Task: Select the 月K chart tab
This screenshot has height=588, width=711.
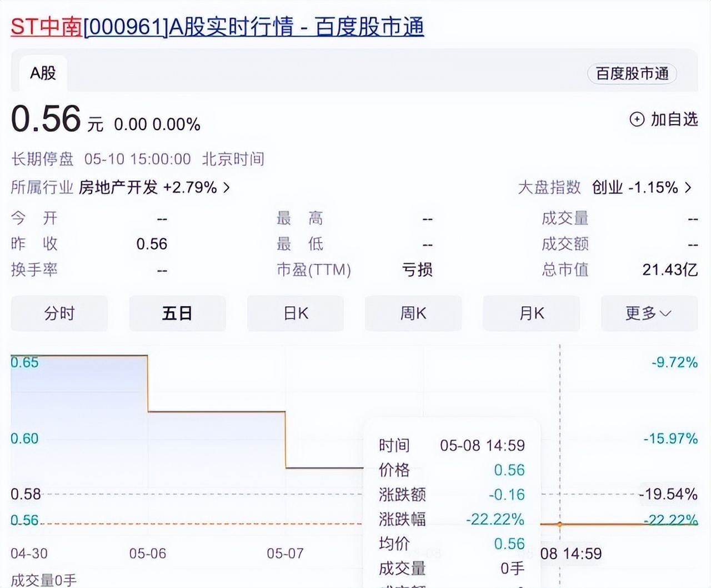Action: pos(532,313)
